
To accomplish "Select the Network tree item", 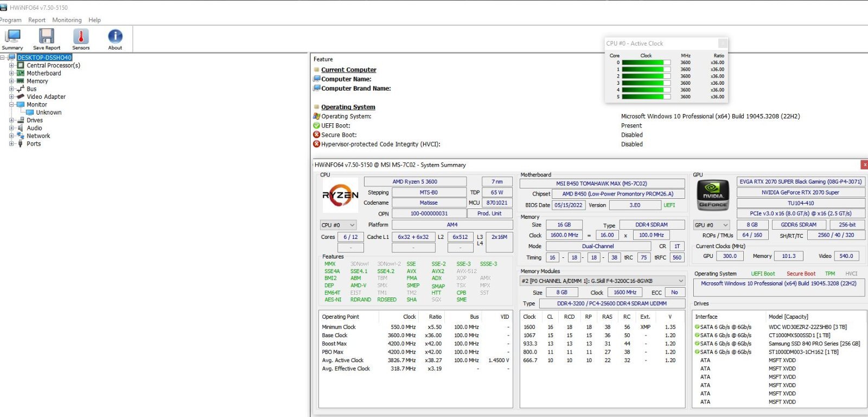I will coord(39,136).
